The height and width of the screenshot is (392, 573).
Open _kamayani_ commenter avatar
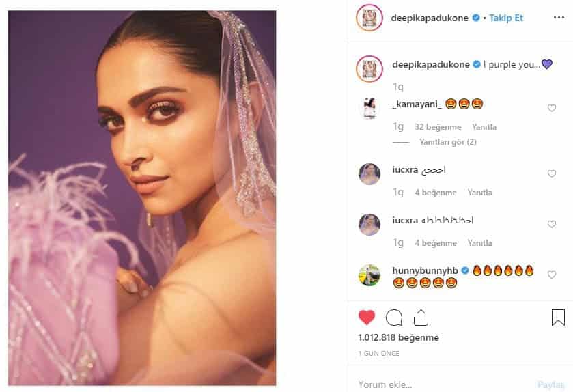click(369, 108)
